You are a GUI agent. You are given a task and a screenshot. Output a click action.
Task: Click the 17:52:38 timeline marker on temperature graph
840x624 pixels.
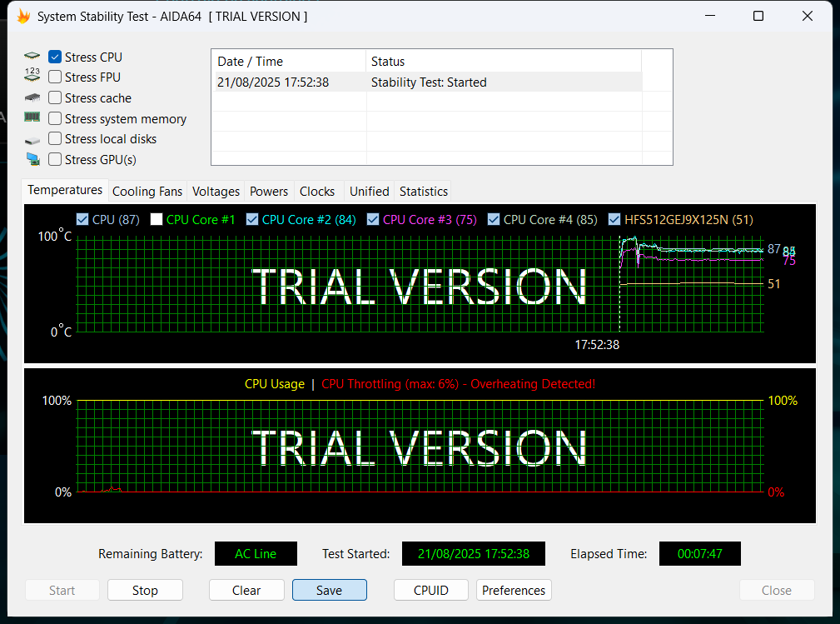tap(597, 345)
